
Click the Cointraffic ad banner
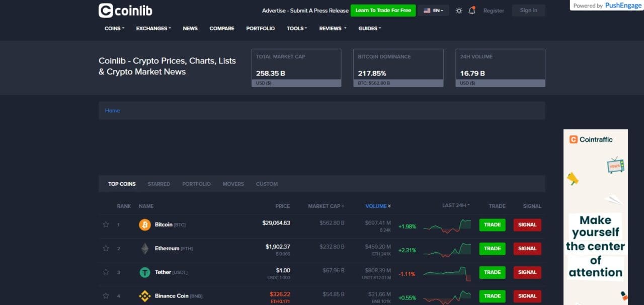(x=596, y=217)
